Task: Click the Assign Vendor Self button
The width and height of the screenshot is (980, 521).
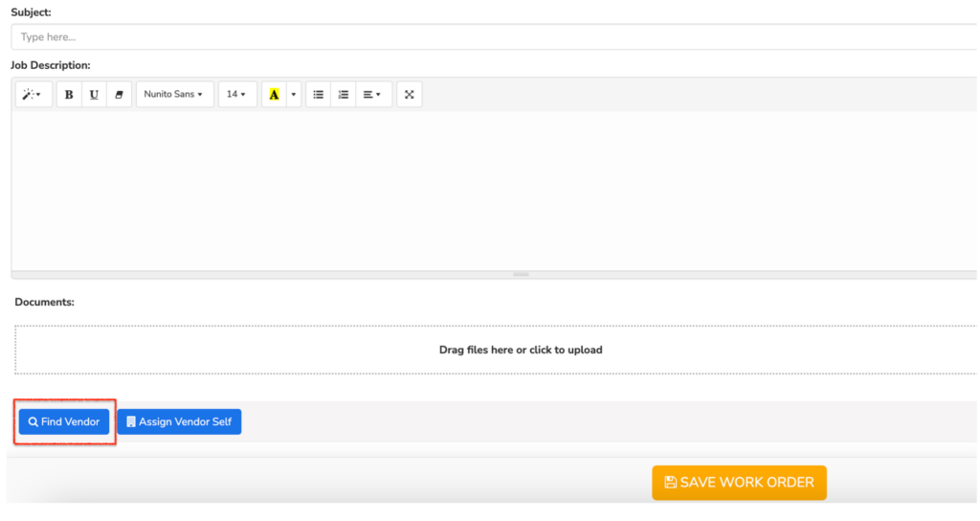Action: pyautogui.click(x=179, y=421)
